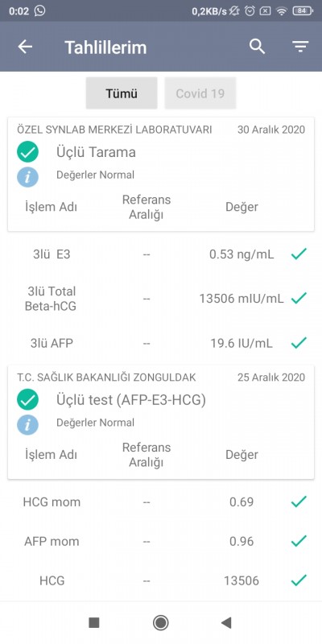Select the Tümü tab
Viewport: 322px width, 644px height.
pyautogui.click(x=122, y=93)
